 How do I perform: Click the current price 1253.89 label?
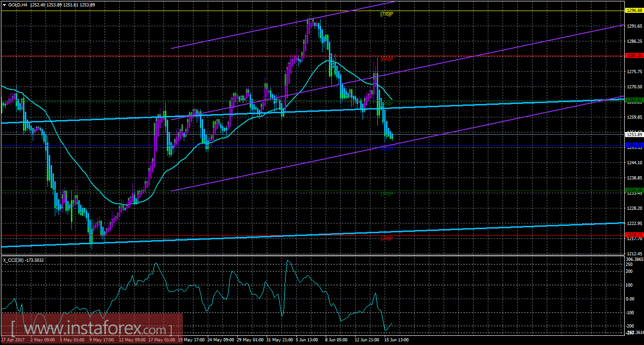click(634, 134)
